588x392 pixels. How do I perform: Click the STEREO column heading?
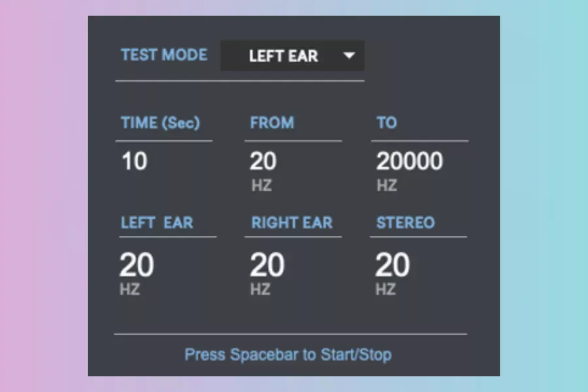(x=406, y=223)
